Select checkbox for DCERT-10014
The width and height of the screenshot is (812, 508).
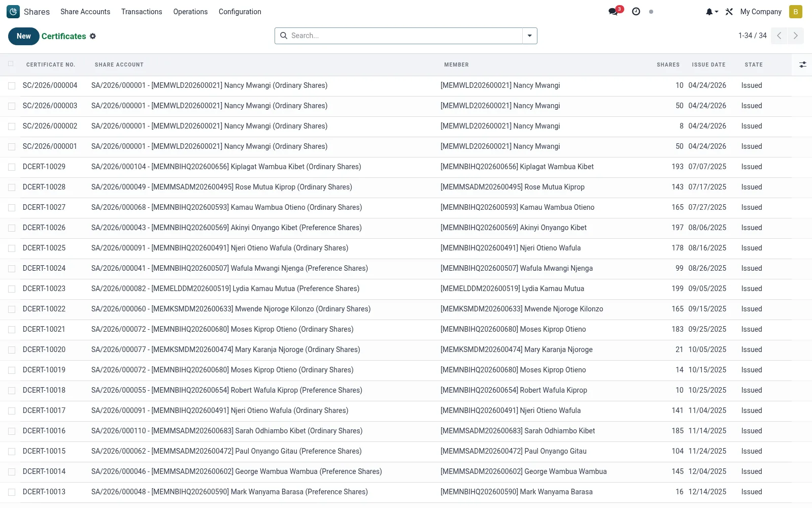click(12, 472)
